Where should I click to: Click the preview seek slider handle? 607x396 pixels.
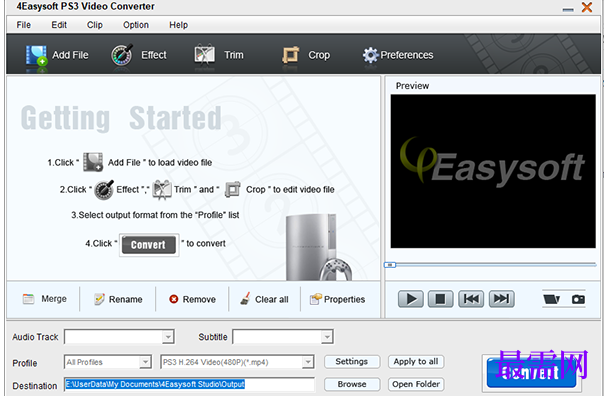click(x=390, y=265)
